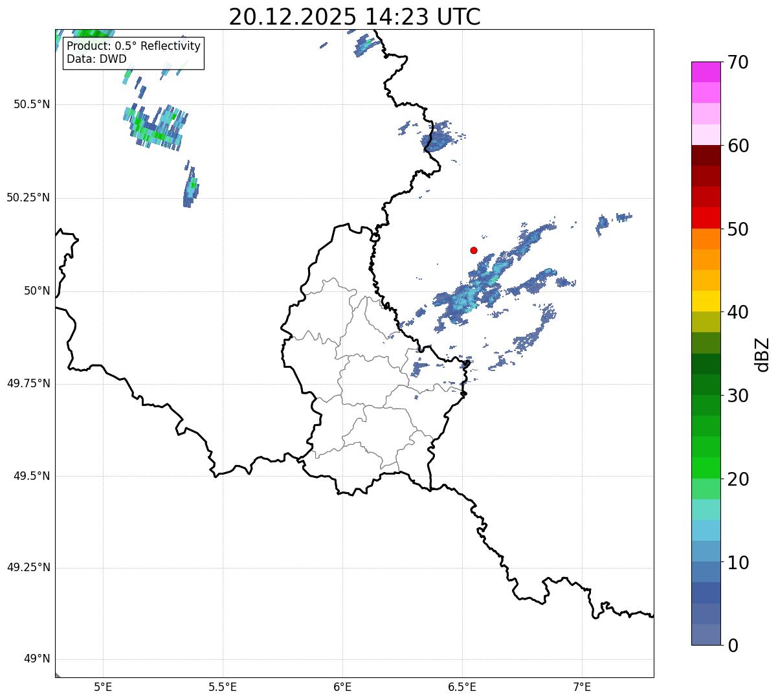
Task: Pick the orange colorbar swatch below 50
Action: tap(706, 239)
